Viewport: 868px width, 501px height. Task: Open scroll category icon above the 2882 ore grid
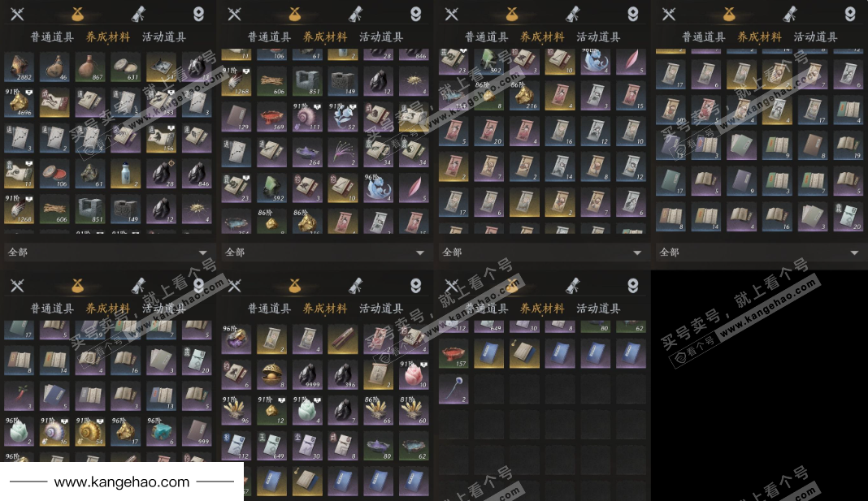[x=138, y=13]
